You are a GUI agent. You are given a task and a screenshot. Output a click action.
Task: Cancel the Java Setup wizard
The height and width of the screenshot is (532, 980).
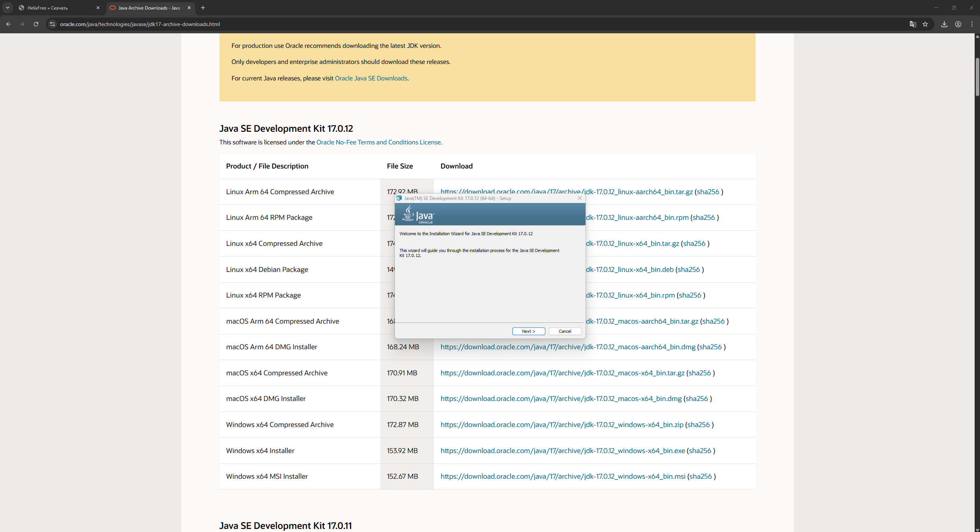(x=565, y=331)
